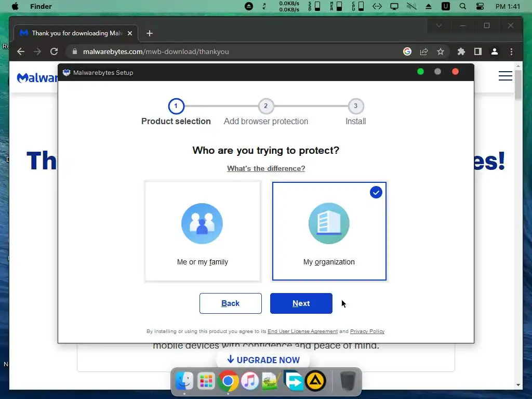Toggle the Chrome side panel icon

[478, 51]
